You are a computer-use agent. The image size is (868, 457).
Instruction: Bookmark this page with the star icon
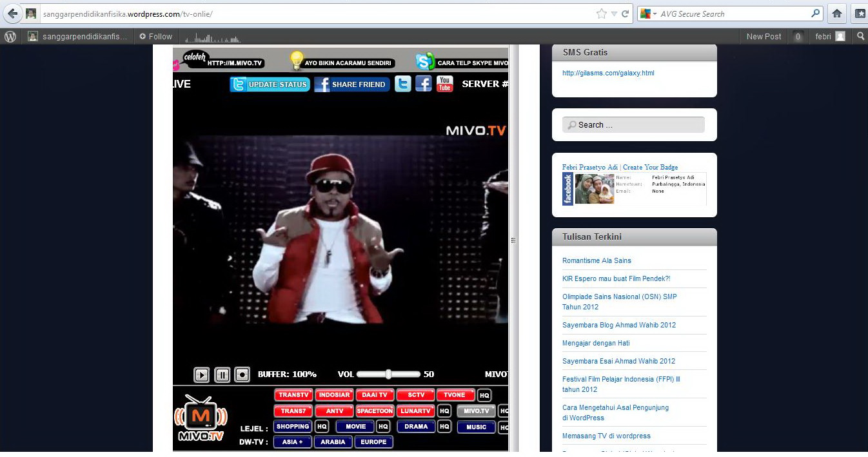pos(601,14)
